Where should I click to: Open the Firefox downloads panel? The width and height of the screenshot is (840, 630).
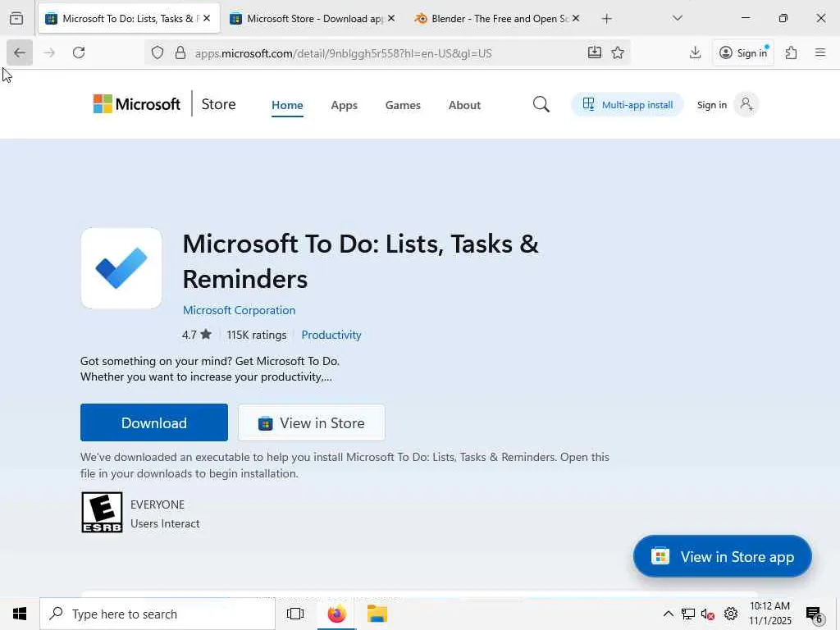(x=695, y=52)
